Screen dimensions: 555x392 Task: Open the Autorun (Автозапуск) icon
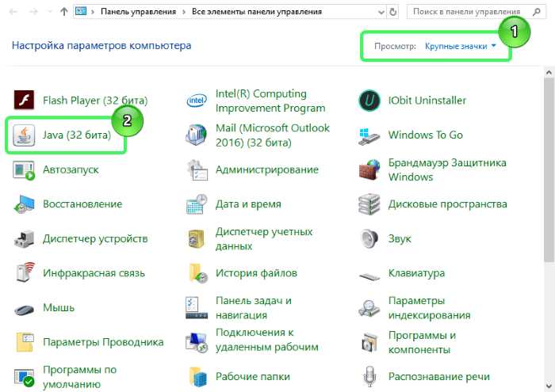[24, 169]
